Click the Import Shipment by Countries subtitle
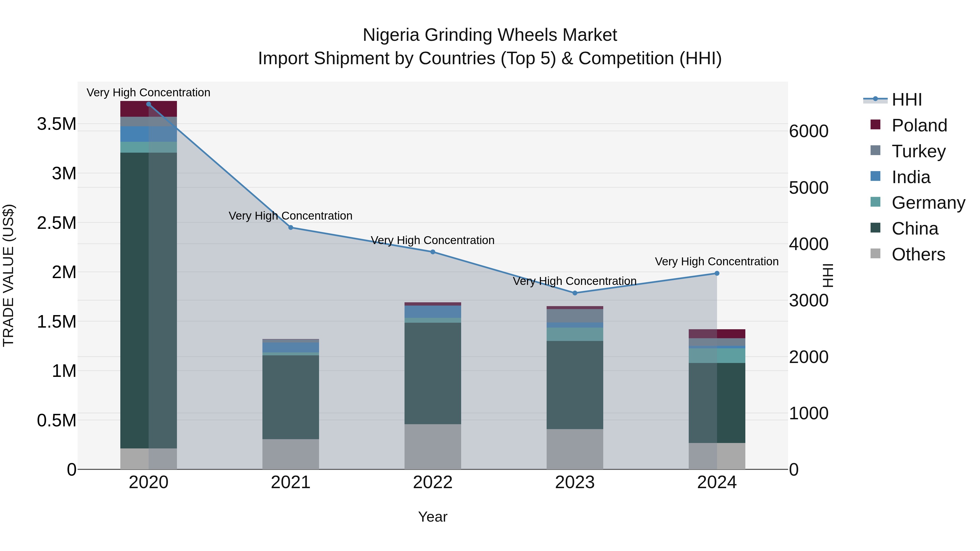Viewport: 980px width, 551px height. point(490,59)
